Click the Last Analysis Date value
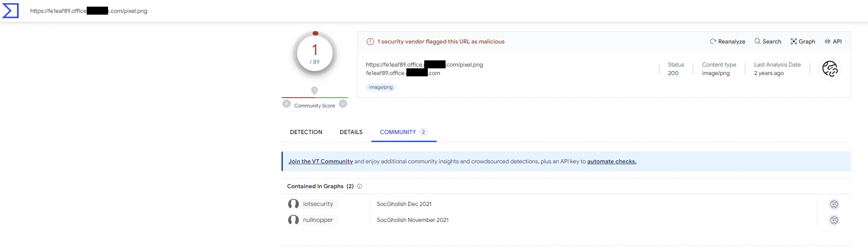 coord(769,73)
